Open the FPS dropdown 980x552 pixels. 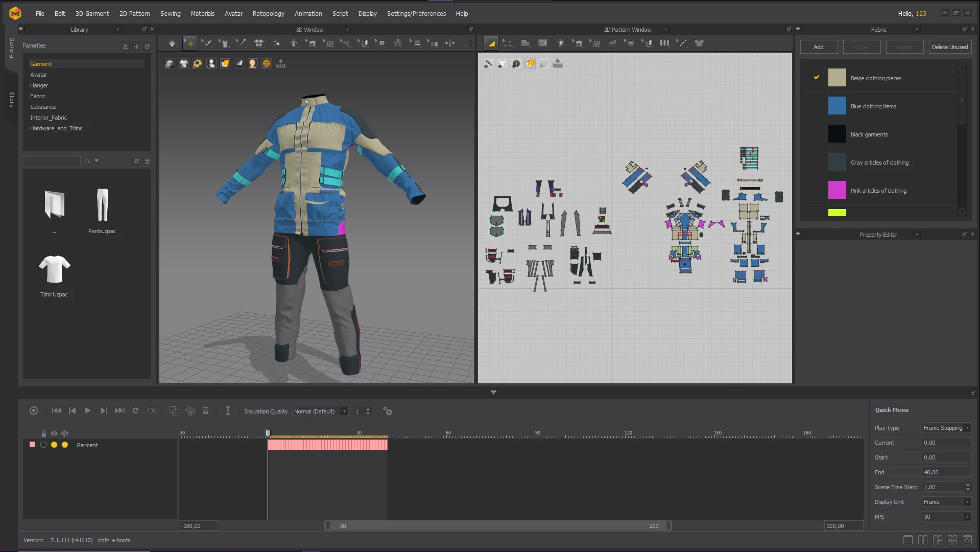pyautogui.click(x=946, y=517)
